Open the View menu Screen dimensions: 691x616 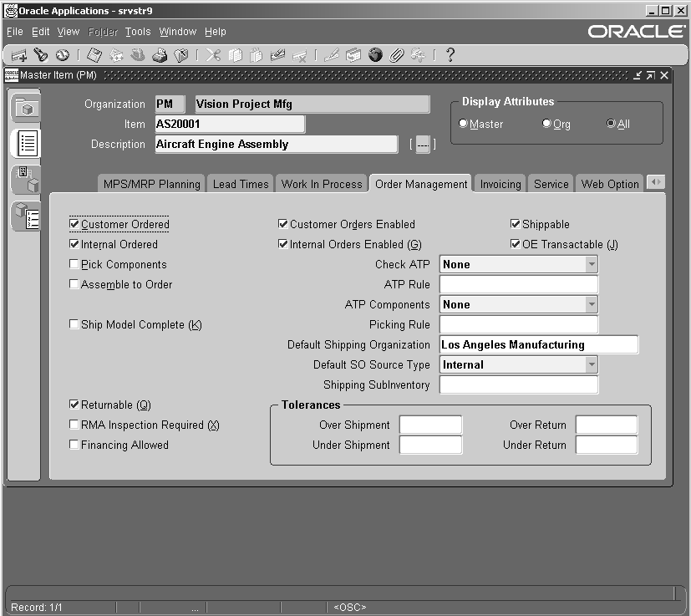(x=69, y=32)
